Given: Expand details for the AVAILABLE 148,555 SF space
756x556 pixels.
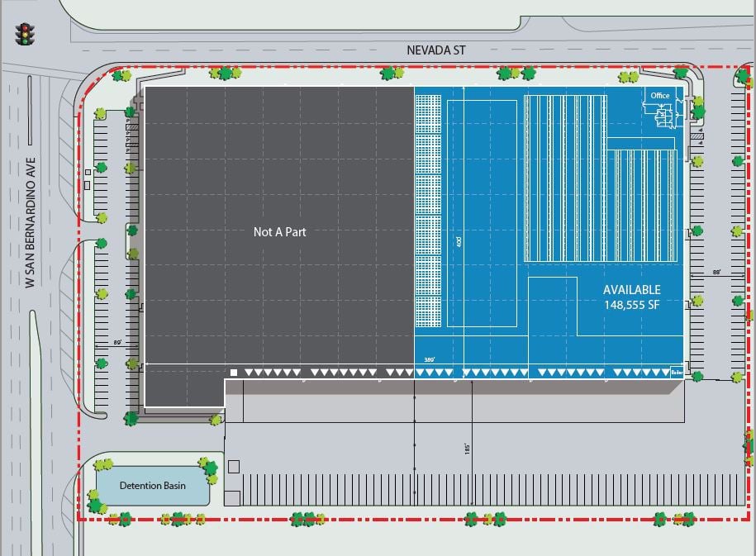Looking at the screenshot, I should pos(630,299).
